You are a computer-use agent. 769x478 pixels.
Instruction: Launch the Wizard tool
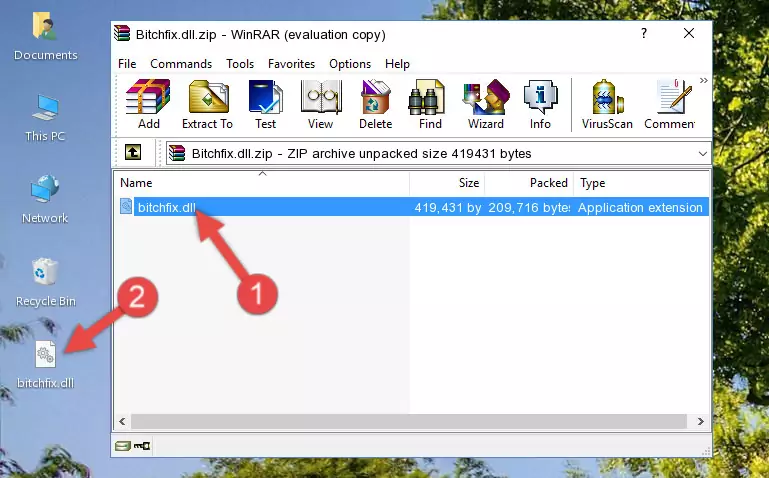coord(486,104)
